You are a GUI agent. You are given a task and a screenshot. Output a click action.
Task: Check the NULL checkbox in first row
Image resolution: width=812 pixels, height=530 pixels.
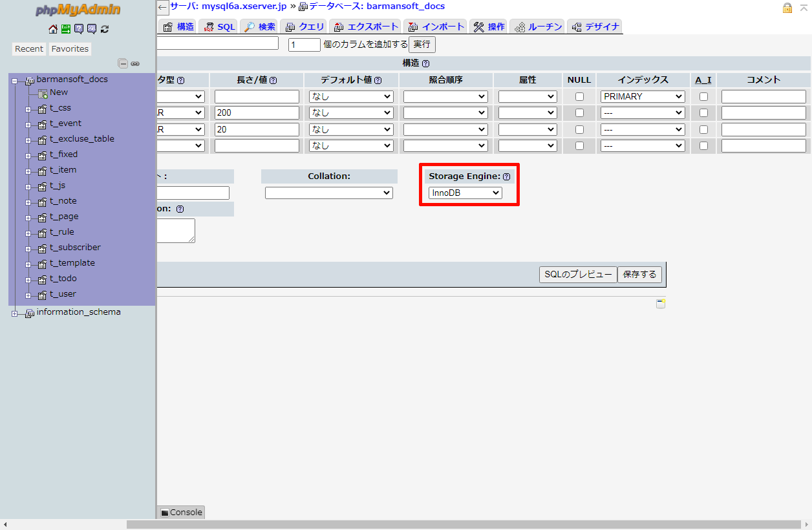click(579, 96)
